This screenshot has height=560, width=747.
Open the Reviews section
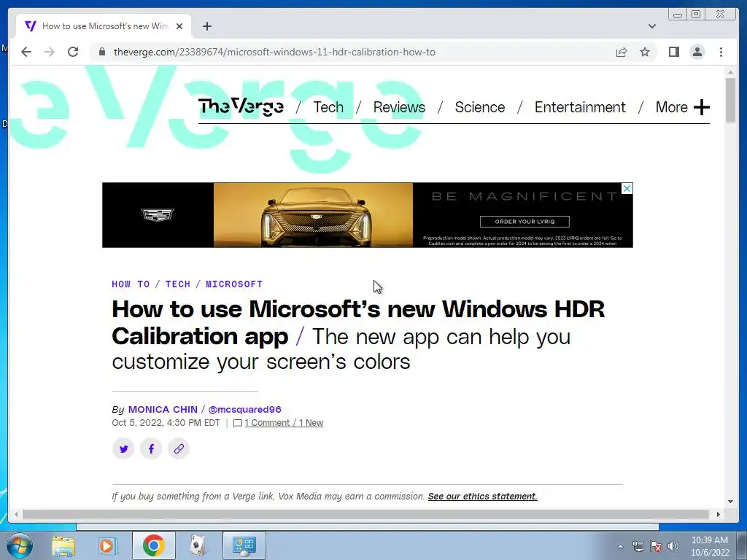click(x=399, y=107)
